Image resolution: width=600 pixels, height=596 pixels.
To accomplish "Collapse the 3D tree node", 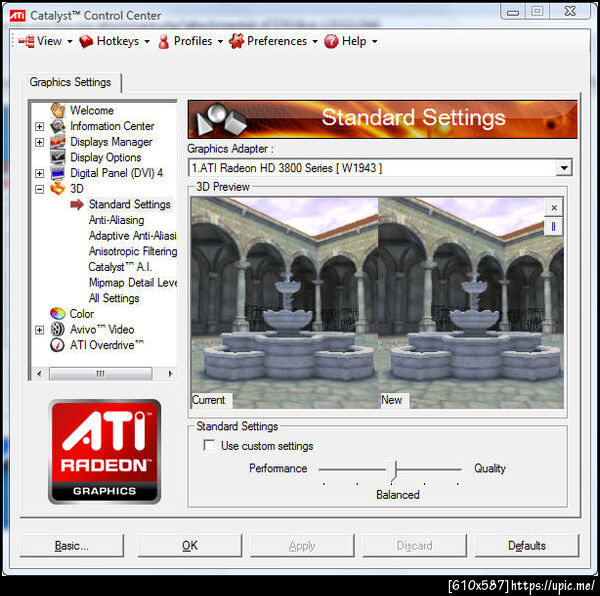I will coord(39,189).
